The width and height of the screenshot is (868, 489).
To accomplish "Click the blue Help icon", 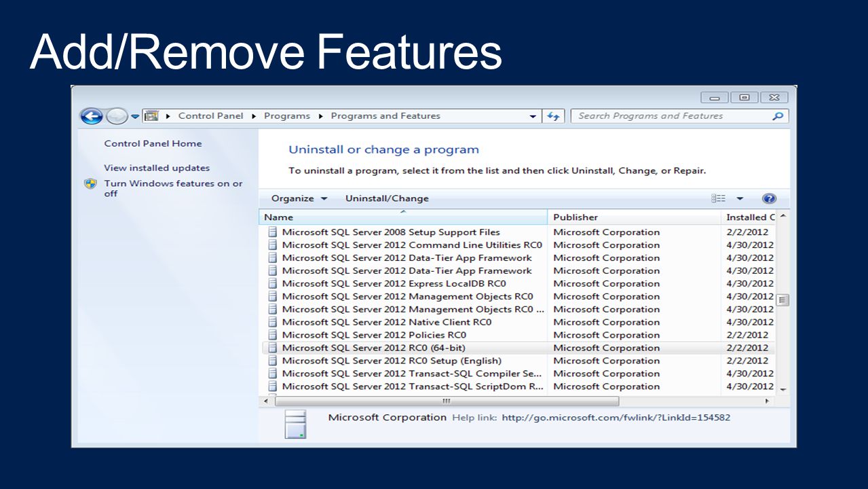I will tap(769, 198).
